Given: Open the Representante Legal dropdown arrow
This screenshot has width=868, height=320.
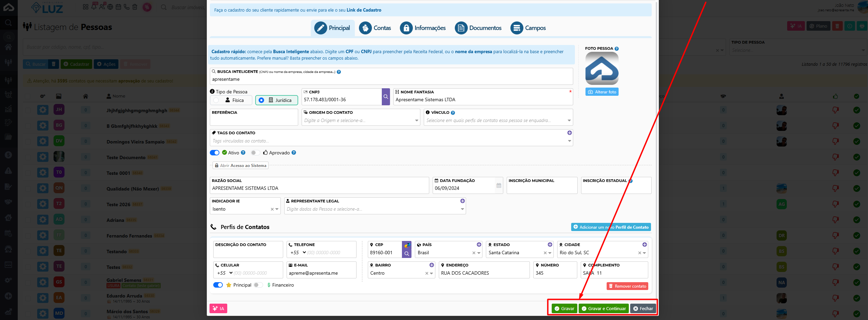Looking at the screenshot, I should (x=462, y=209).
